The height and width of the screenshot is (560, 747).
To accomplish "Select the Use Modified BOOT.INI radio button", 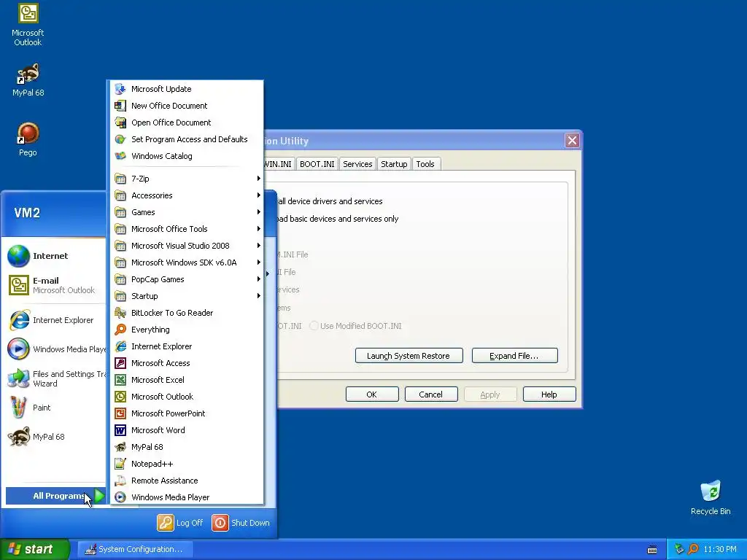I will click(x=314, y=326).
